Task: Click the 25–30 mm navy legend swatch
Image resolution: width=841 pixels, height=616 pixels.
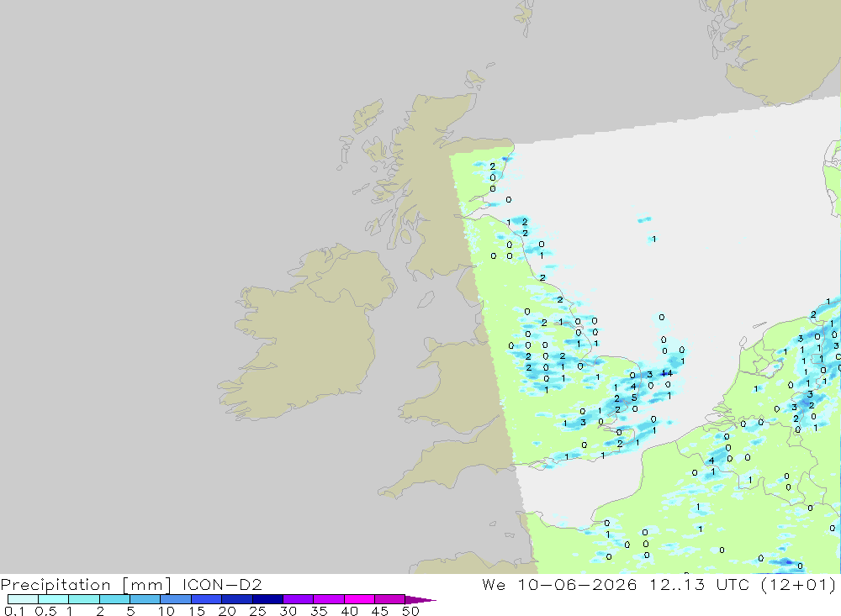Action: click(x=267, y=599)
